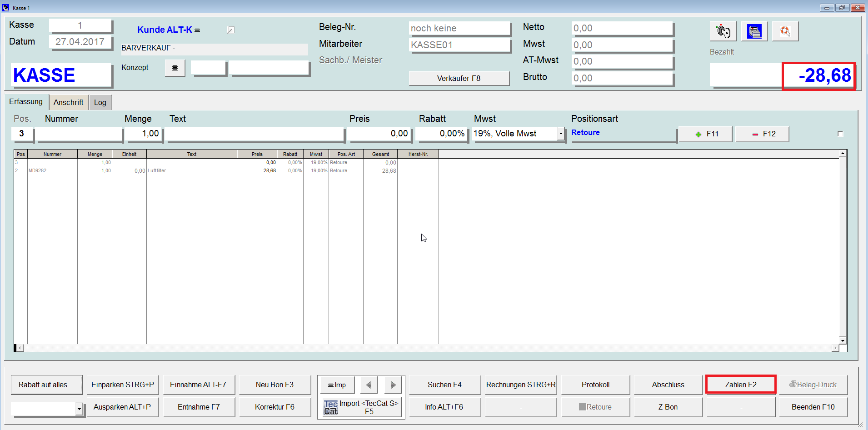Click Zahlen F2 to pay
868x430 pixels.
[x=741, y=385]
